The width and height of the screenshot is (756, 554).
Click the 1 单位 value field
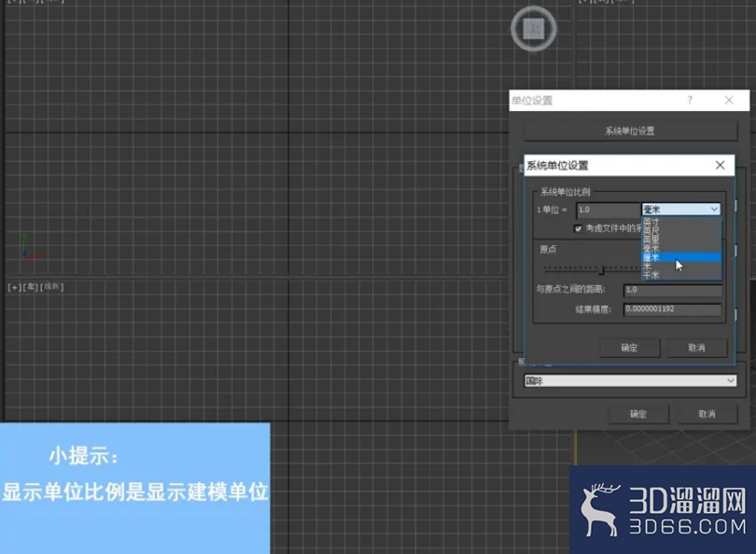coord(608,210)
